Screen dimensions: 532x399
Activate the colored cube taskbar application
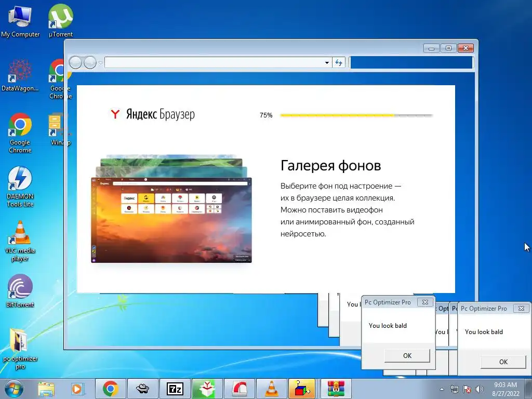tap(302, 389)
